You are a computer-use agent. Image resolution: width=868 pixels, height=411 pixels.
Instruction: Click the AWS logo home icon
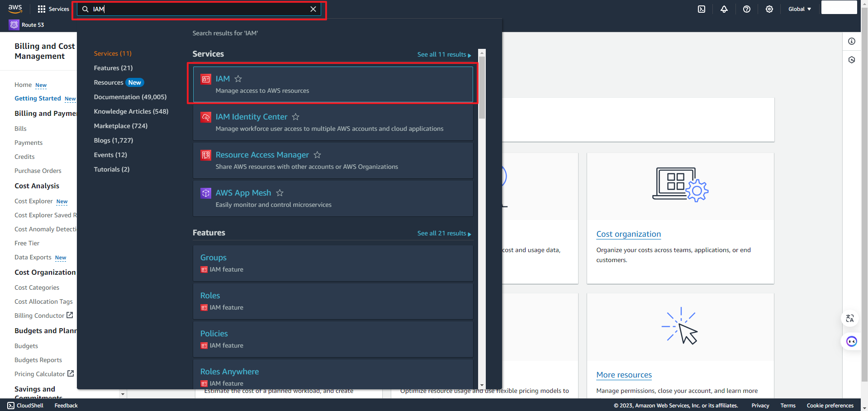15,9
